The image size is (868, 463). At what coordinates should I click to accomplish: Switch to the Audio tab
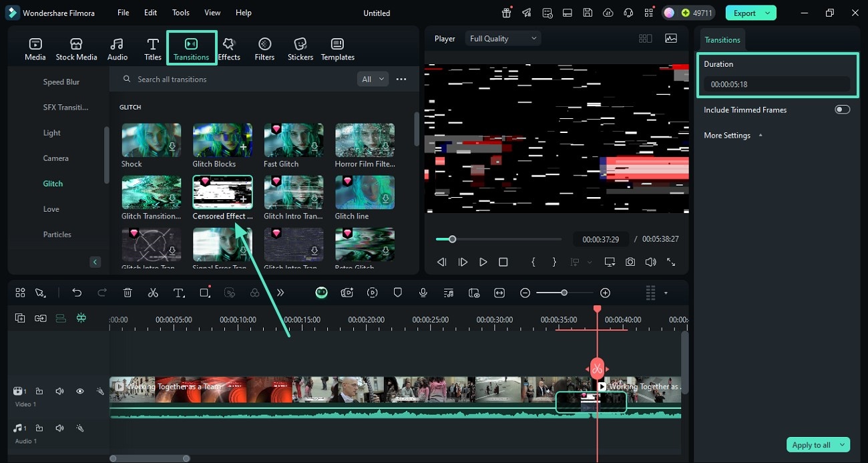click(118, 49)
